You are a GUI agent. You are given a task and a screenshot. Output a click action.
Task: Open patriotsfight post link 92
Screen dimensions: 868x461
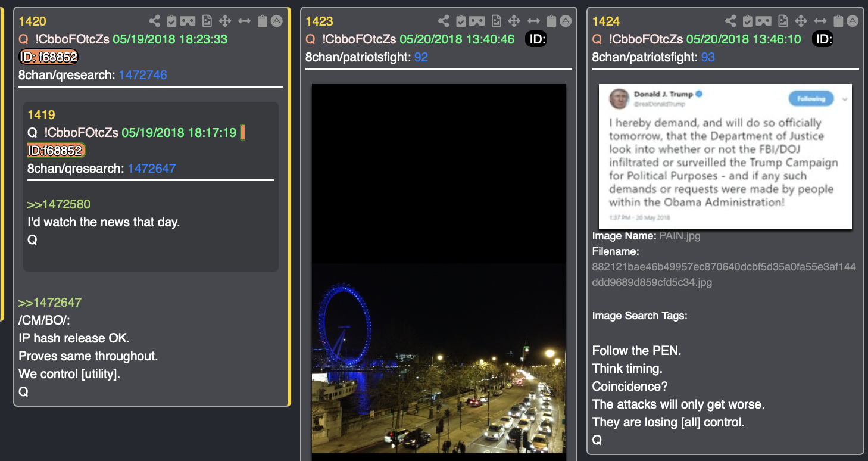pyautogui.click(x=421, y=57)
